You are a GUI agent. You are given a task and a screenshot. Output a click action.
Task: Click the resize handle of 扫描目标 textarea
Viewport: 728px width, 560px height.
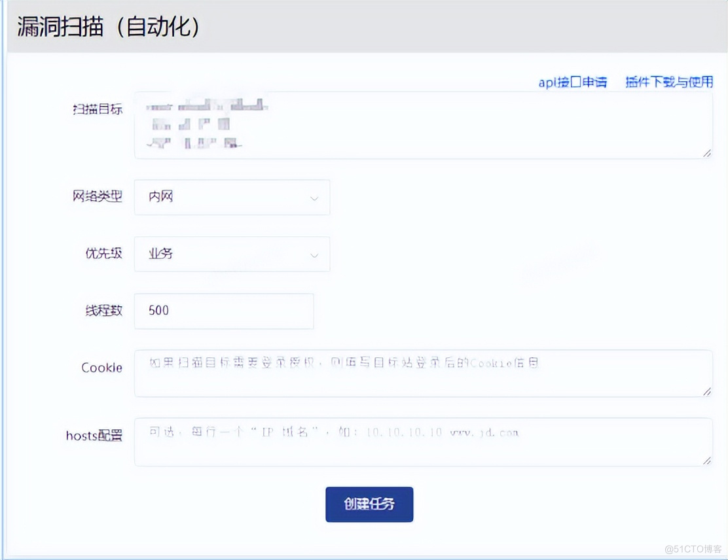coord(707,153)
